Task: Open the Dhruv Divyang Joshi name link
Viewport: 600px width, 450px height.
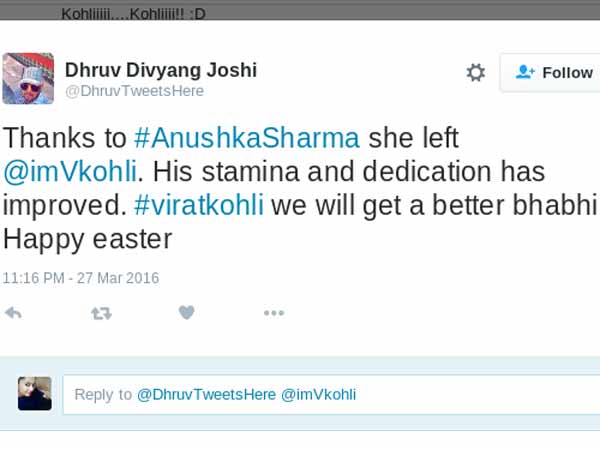Action: (x=161, y=70)
